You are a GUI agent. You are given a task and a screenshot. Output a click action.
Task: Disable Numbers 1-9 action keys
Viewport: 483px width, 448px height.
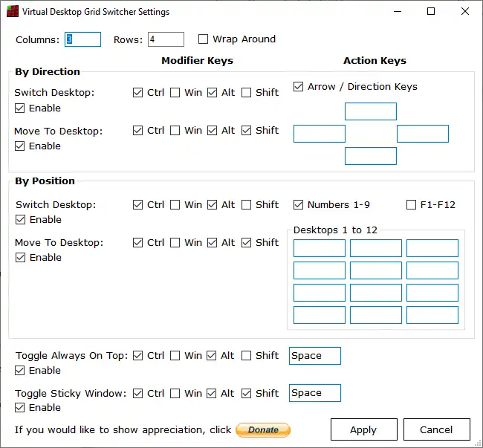click(x=299, y=205)
